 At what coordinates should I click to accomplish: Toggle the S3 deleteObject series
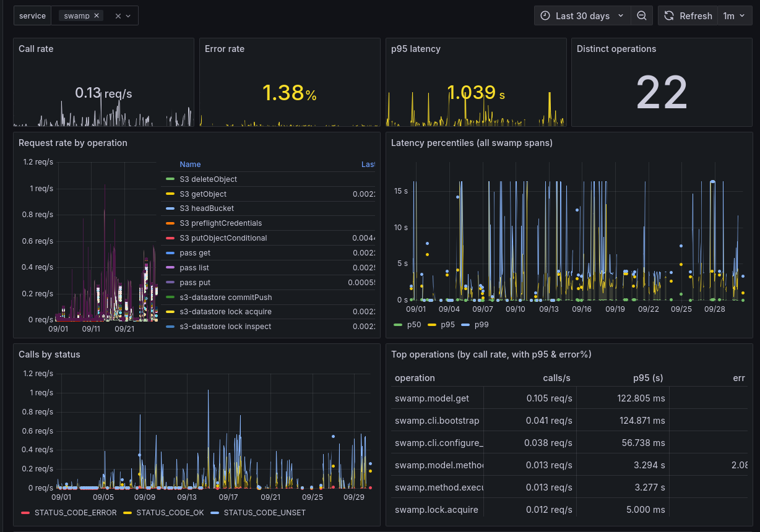[x=209, y=179]
